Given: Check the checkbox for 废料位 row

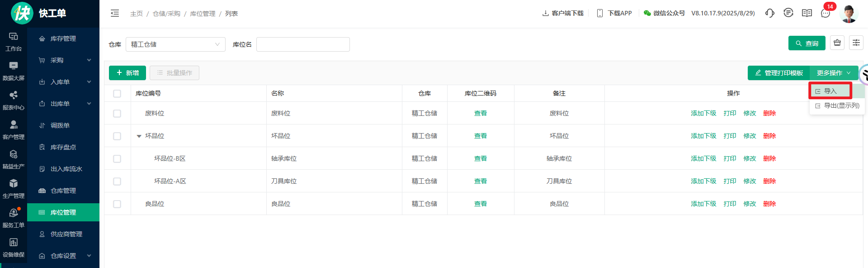Looking at the screenshot, I should click(117, 114).
